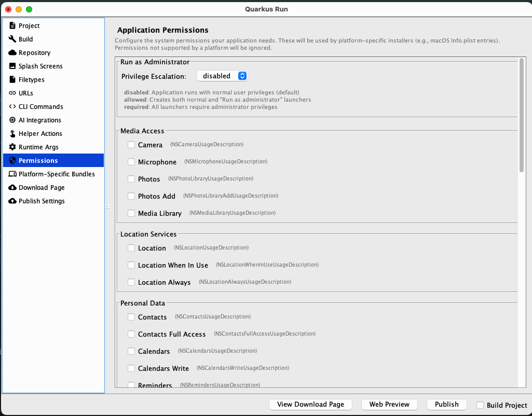The image size is (532, 416).
Task: Click the Publish button
Action: pyautogui.click(x=446, y=405)
